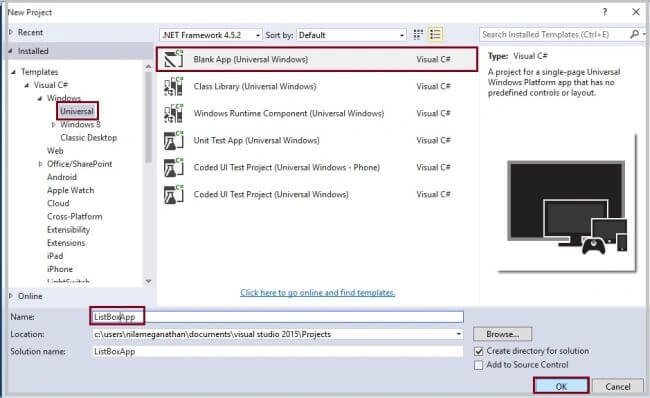Click the Search Installed Templates box

pos(555,34)
